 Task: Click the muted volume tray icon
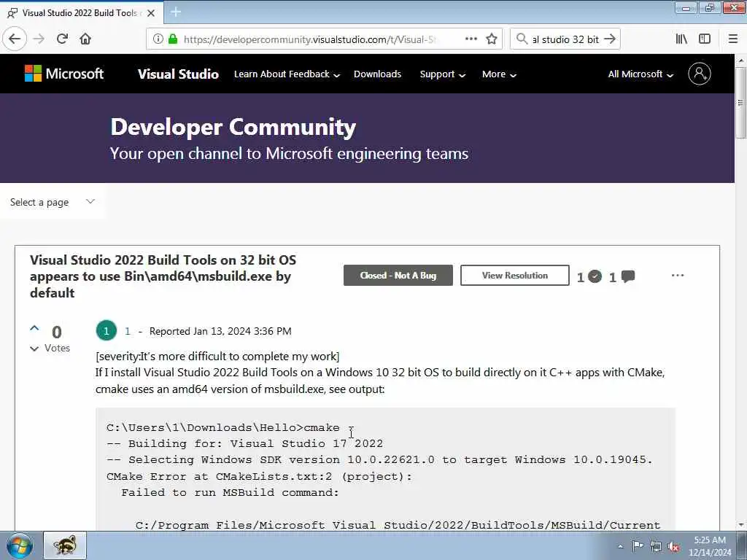(673, 546)
